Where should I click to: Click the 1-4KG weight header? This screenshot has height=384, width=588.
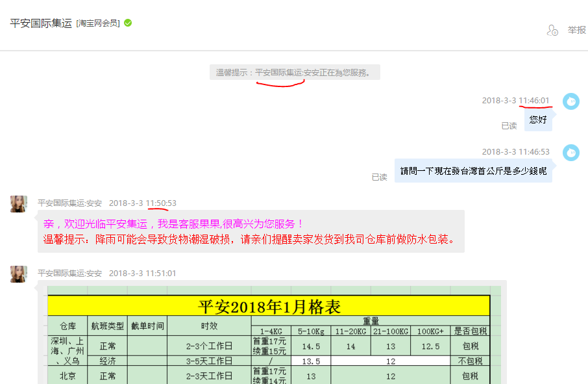tap(271, 331)
